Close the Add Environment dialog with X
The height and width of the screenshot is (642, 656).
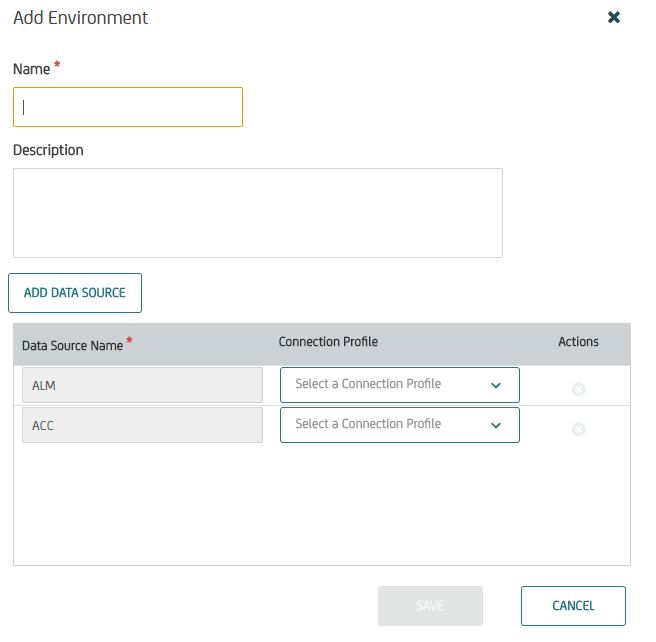pos(613,17)
